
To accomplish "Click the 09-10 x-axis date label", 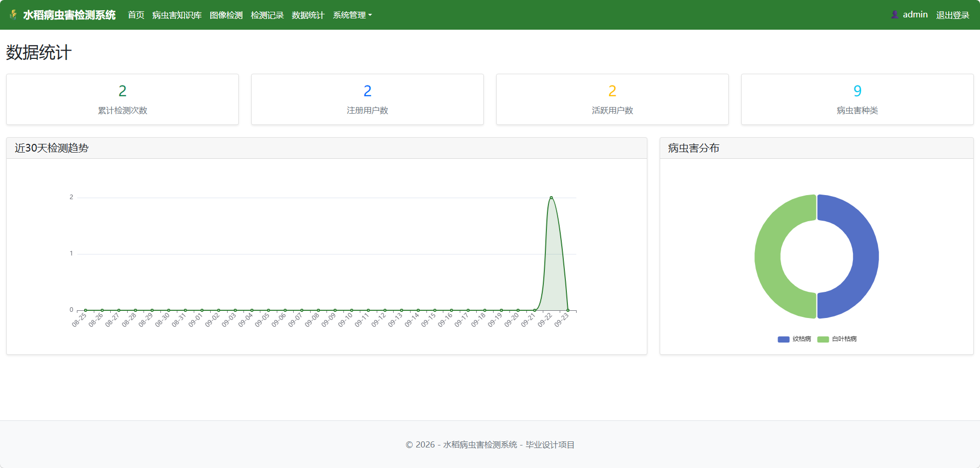I will [345, 320].
